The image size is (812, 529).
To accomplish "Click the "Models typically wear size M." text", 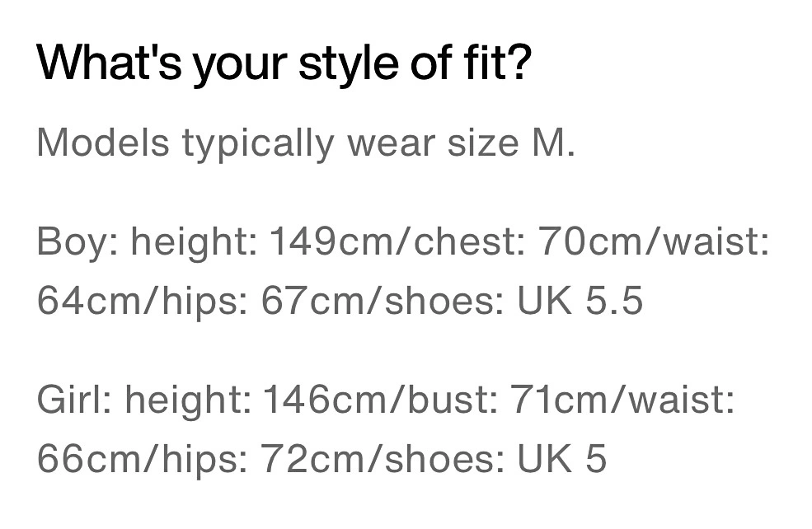I will coord(306,143).
